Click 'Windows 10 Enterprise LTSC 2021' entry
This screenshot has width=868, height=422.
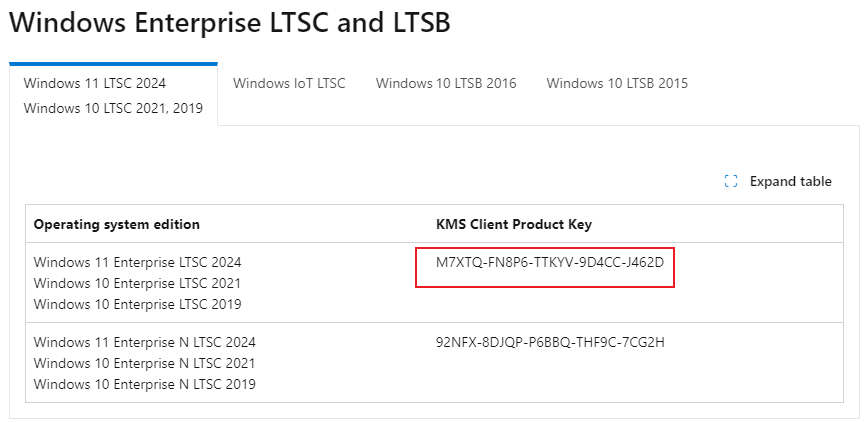[137, 283]
